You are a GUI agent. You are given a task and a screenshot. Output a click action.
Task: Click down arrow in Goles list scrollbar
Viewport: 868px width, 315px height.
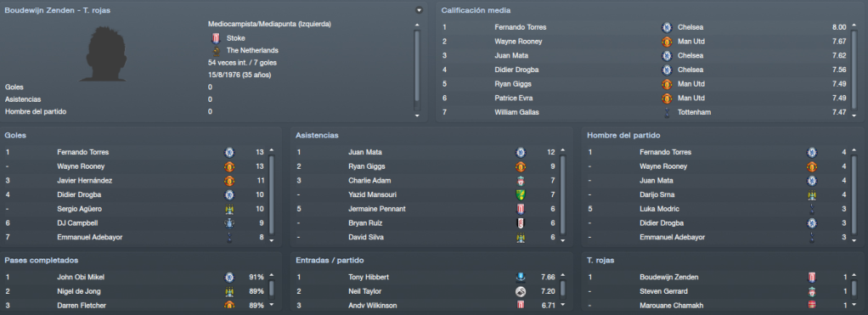pyautogui.click(x=271, y=241)
